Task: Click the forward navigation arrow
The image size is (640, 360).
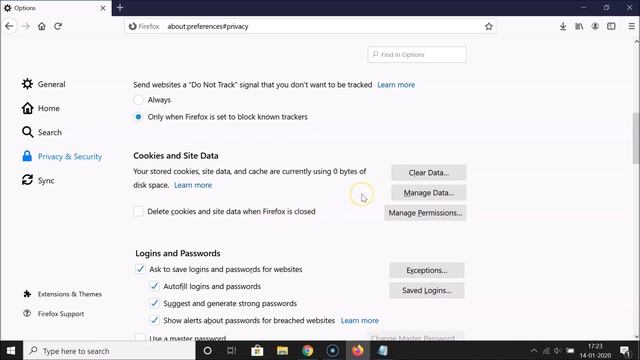Action: [x=26, y=26]
